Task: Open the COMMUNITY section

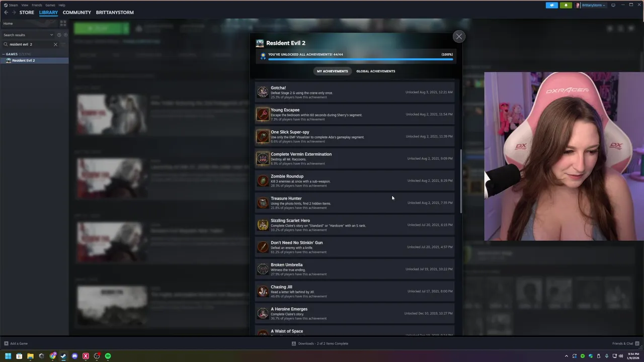Action: pos(77,13)
